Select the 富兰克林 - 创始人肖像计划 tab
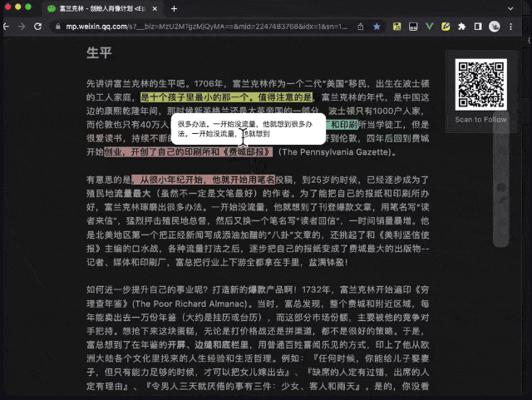The width and height of the screenshot is (532, 400). click(x=102, y=9)
